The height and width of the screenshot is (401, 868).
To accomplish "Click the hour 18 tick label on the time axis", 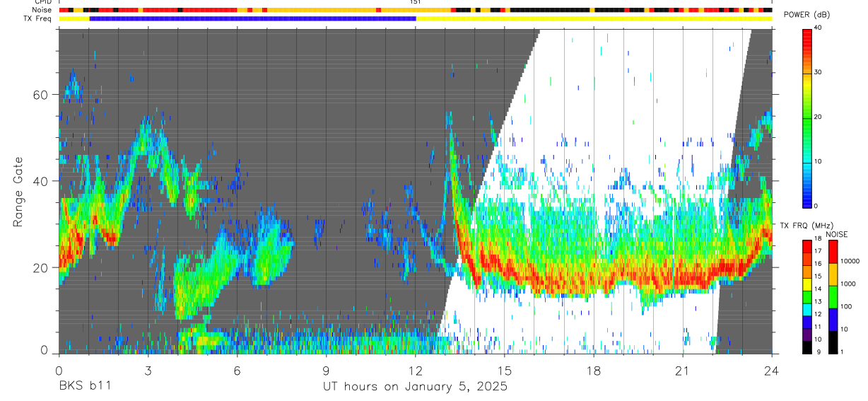I will pos(594,371).
